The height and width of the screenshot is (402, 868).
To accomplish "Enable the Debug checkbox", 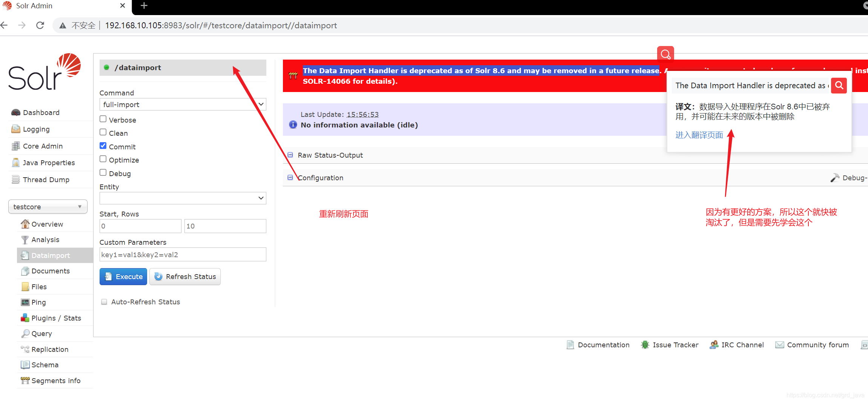I will coord(103,173).
